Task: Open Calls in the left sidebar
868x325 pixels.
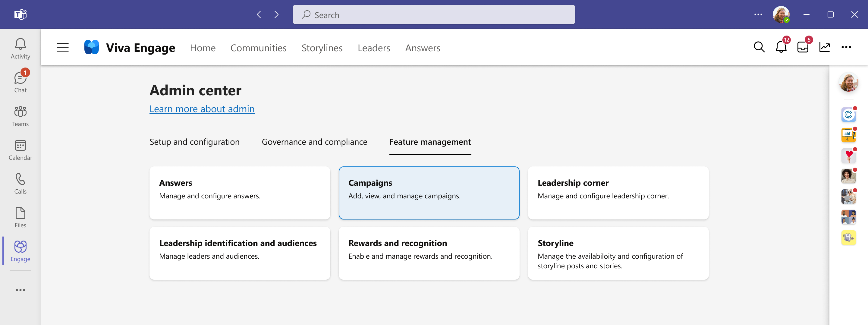Action: click(x=20, y=183)
